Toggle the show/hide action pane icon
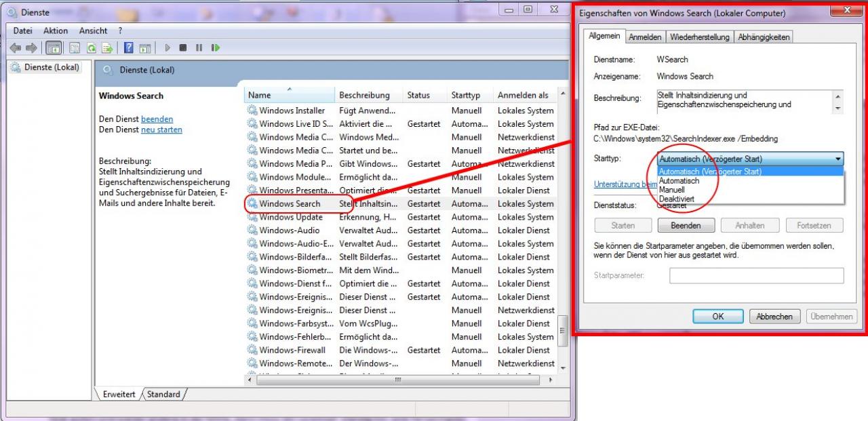868x421 pixels. tap(144, 47)
